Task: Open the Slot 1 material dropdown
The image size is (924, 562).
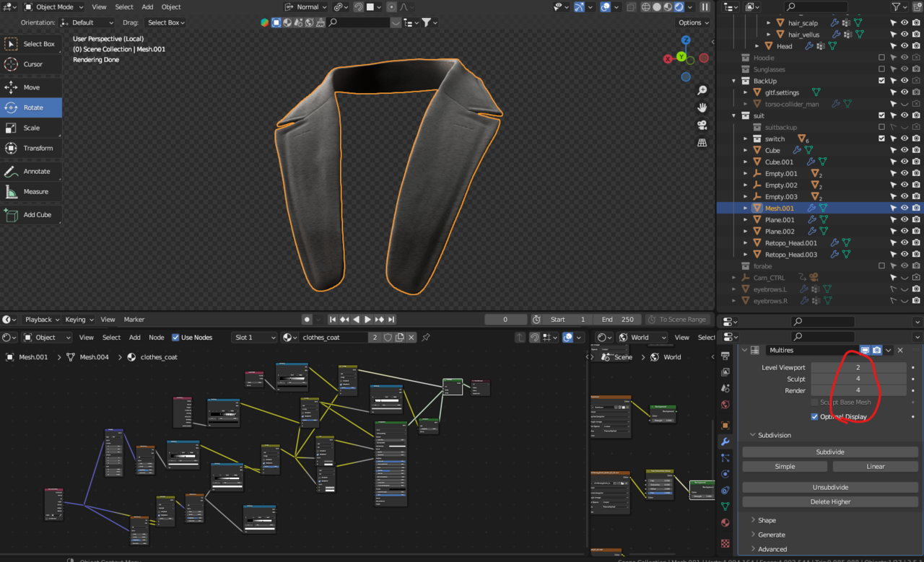Action: point(255,338)
